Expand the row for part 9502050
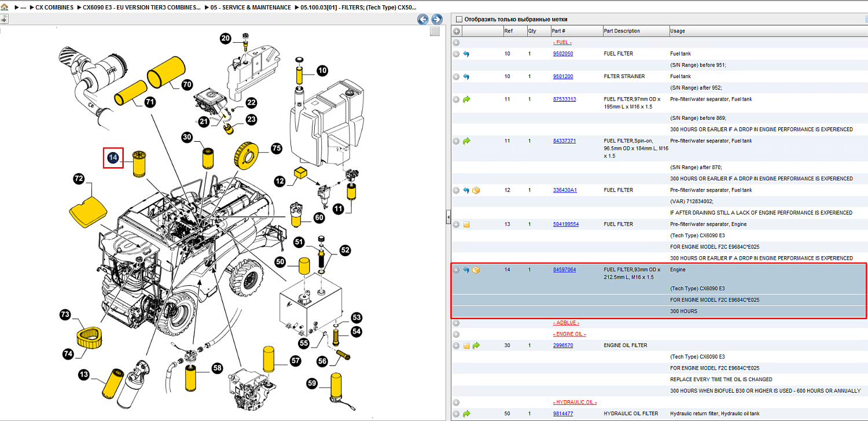Viewport: 868px width, 421px height. pos(456,54)
